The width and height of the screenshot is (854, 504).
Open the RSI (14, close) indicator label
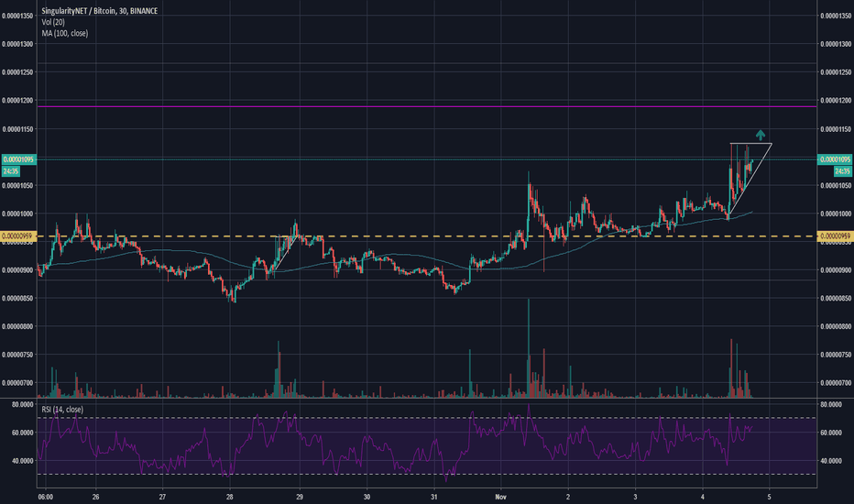pos(62,410)
